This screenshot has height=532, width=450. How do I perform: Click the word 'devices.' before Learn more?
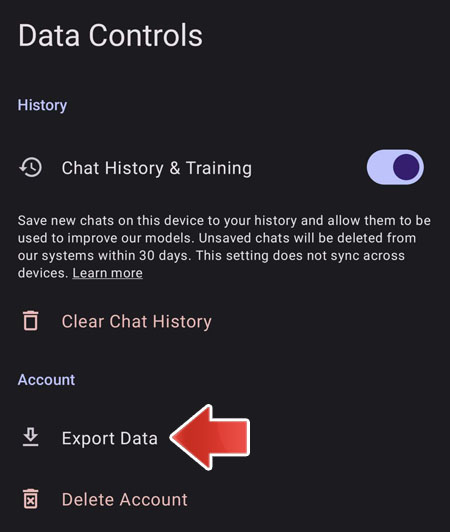43,273
